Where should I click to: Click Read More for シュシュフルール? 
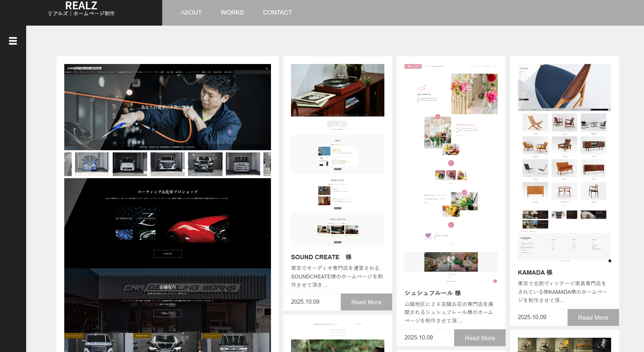479,338
